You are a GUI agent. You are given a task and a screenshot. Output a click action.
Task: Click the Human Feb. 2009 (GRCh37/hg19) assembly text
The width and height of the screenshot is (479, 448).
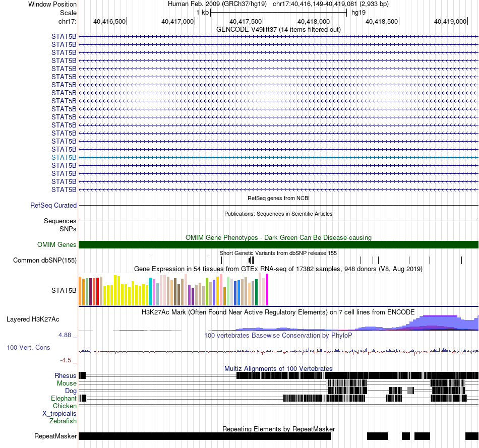(217, 4)
